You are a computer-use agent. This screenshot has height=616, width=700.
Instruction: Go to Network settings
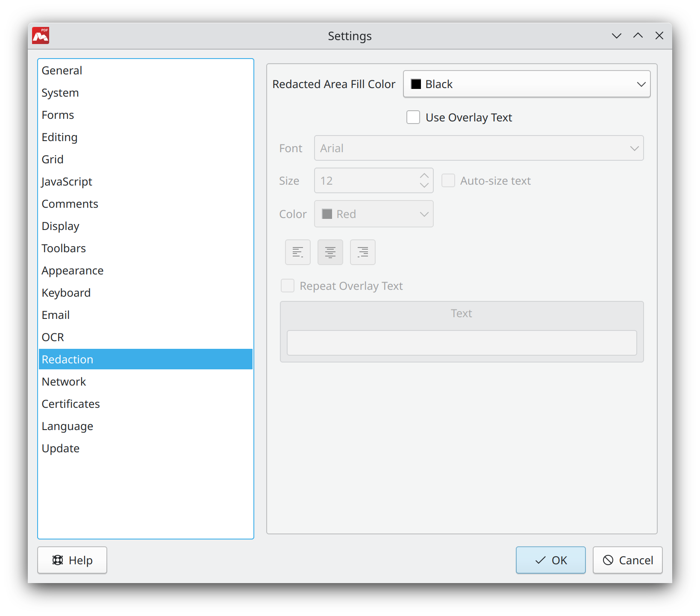pos(146,382)
